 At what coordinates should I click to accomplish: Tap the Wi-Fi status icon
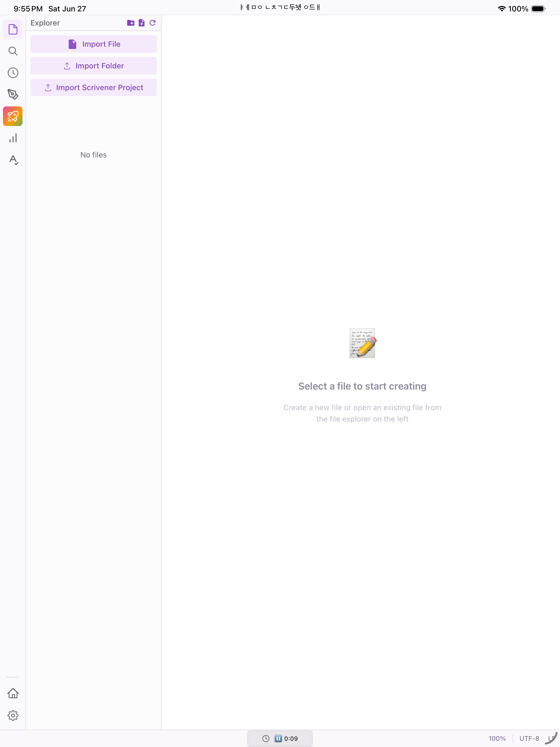(501, 8)
